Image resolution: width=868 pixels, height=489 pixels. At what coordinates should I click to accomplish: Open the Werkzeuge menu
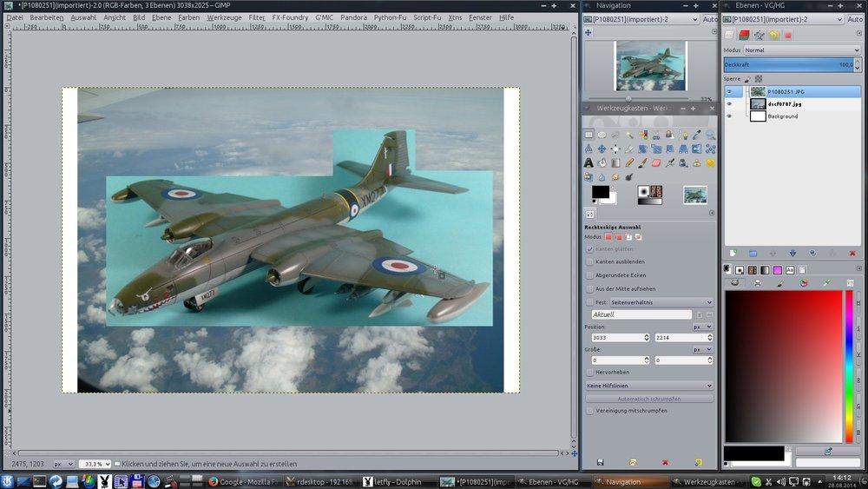pyautogui.click(x=224, y=17)
